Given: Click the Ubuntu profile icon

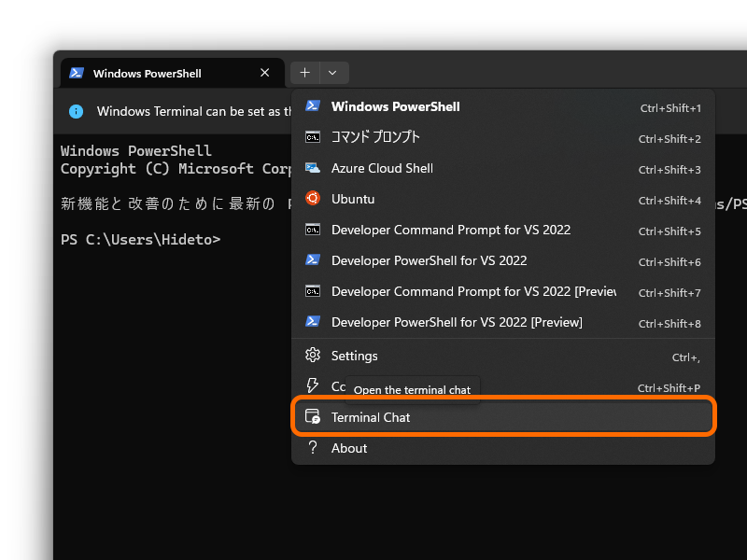Looking at the screenshot, I should (312, 199).
